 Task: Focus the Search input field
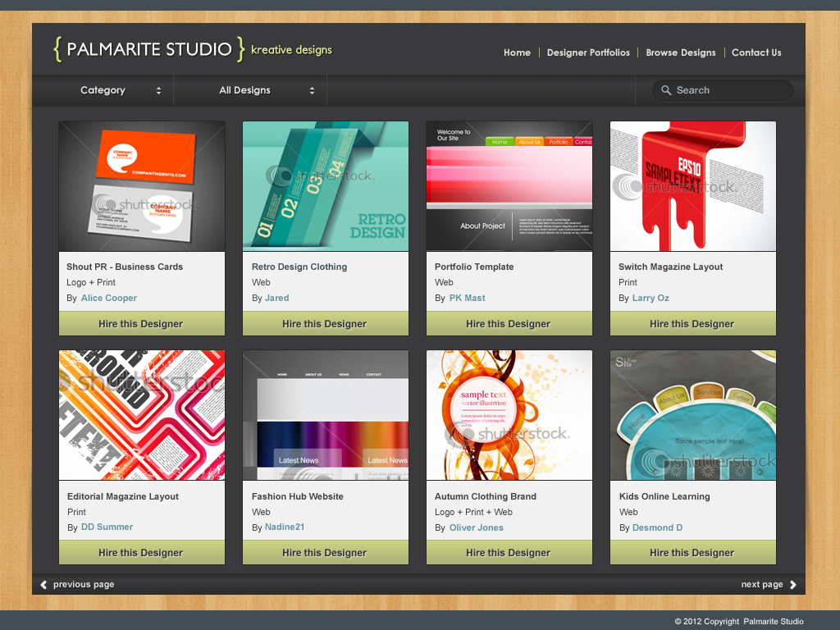click(x=723, y=90)
